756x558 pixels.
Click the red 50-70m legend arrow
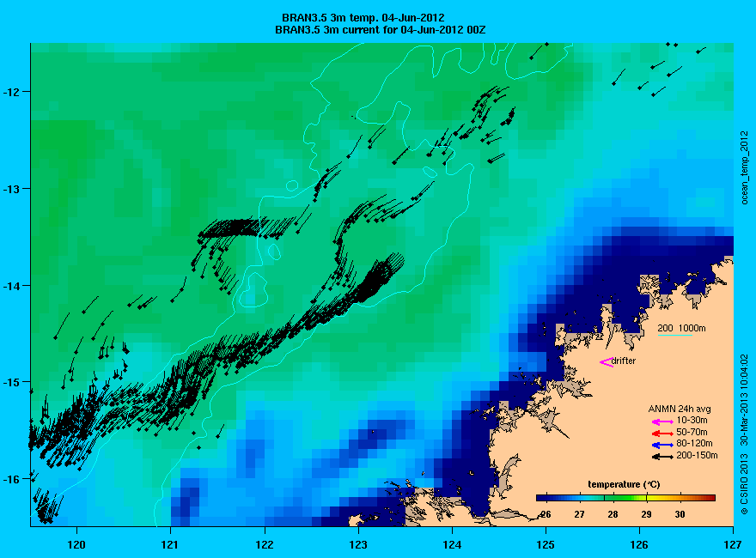pyautogui.click(x=662, y=434)
